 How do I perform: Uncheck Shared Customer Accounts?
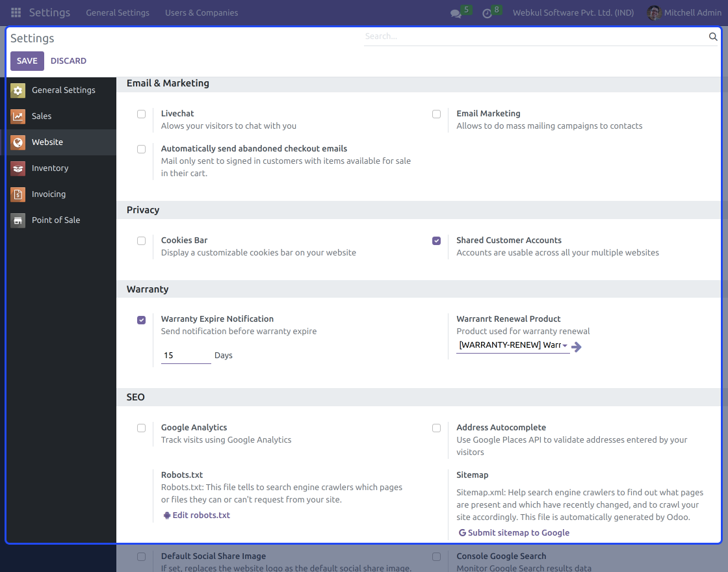pyautogui.click(x=436, y=240)
